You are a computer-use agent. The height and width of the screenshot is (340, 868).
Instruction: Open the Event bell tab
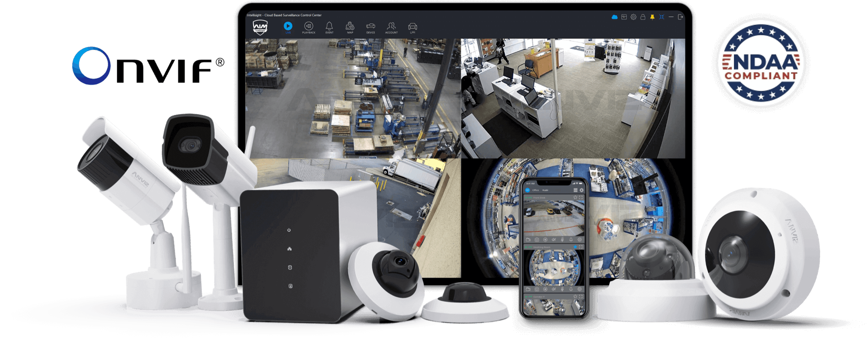329,27
